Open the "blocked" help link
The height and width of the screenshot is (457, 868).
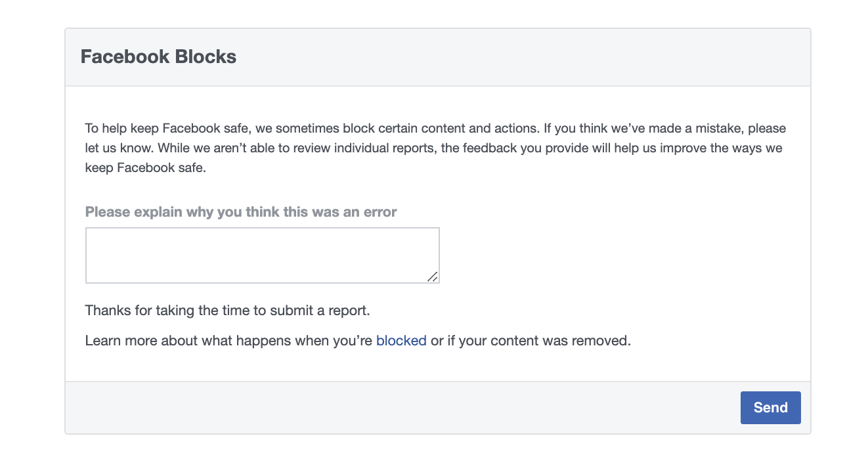tap(401, 341)
